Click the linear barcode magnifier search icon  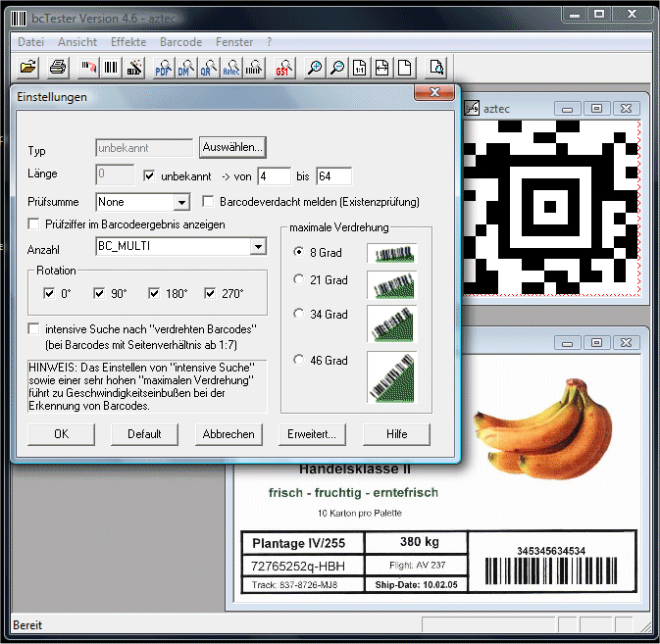tap(254, 68)
